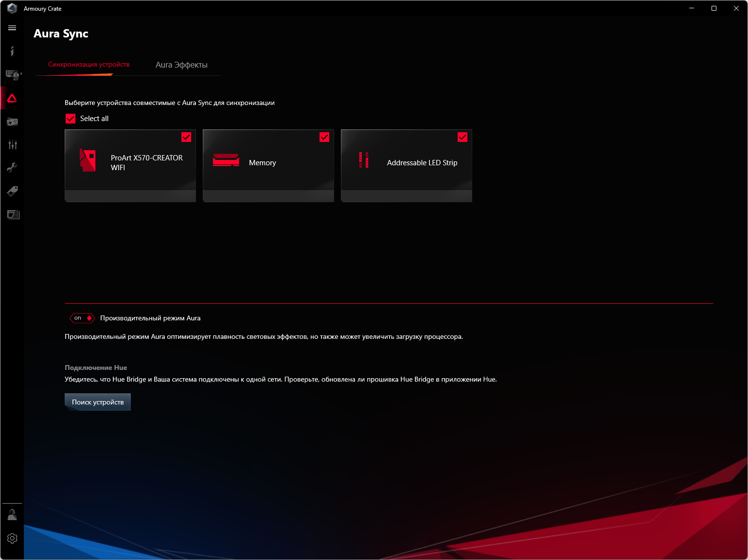The height and width of the screenshot is (560, 748).
Task: Click the Aura Sync page heading
Action: [61, 34]
